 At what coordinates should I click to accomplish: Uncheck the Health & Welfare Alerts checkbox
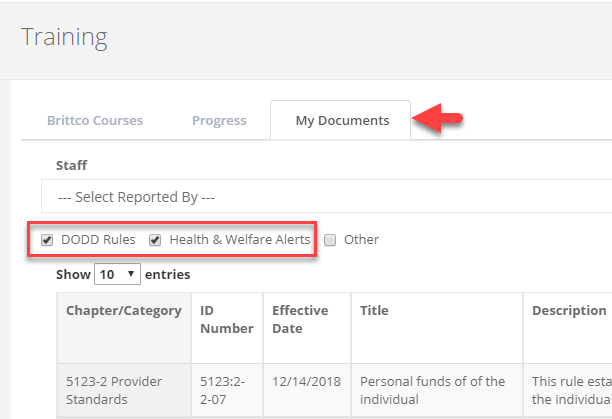pos(156,240)
